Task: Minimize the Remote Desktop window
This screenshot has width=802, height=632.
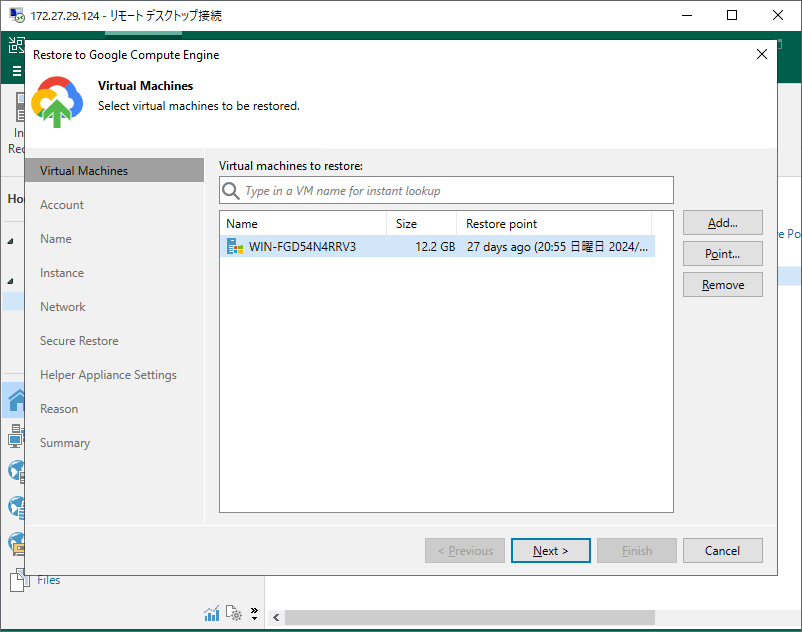Action: coord(687,15)
